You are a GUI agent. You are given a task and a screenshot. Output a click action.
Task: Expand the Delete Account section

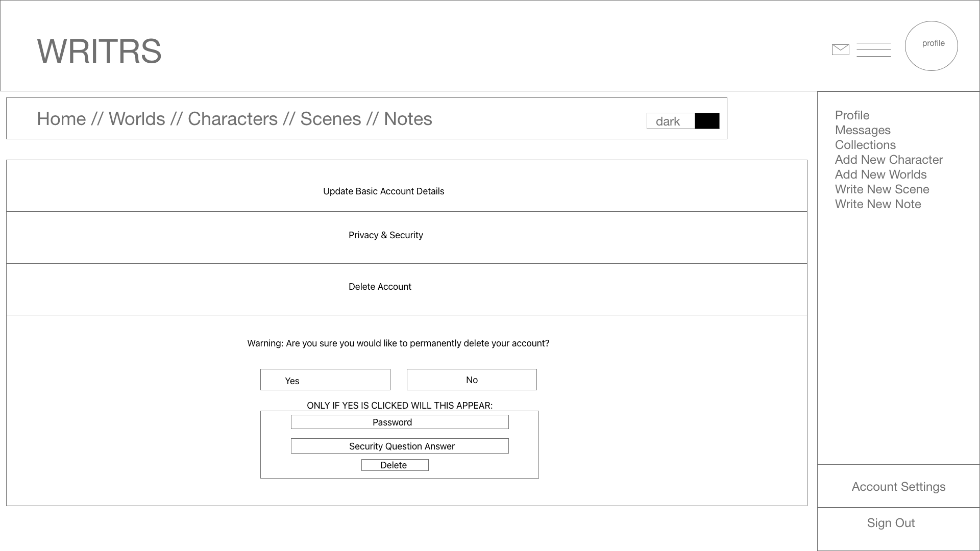point(380,286)
